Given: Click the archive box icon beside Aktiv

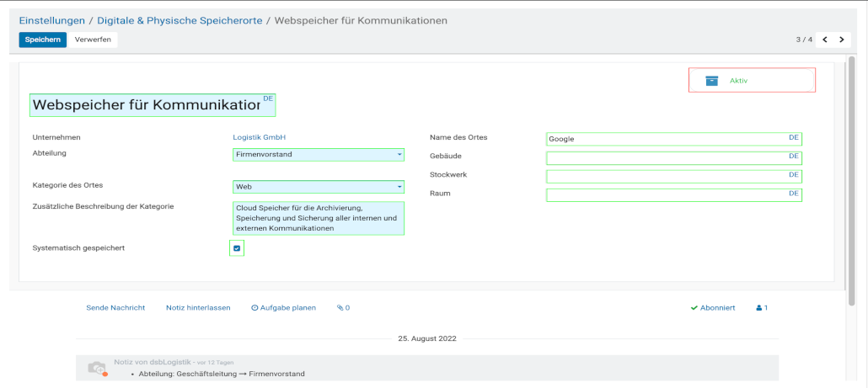Looking at the screenshot, I should tap(712, 81).
